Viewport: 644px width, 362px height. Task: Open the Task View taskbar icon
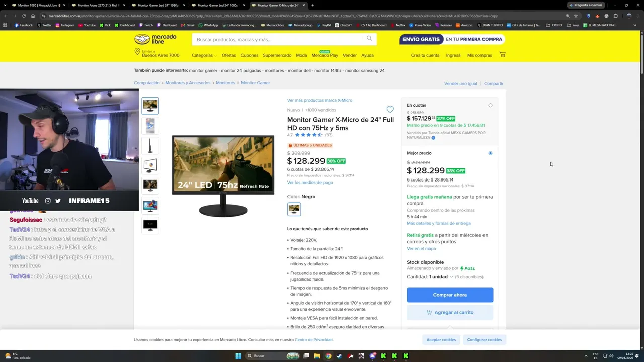306,356
